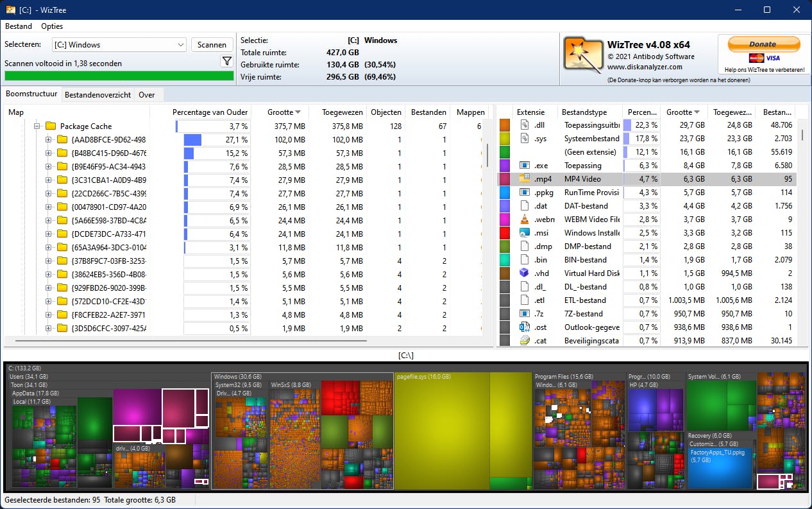812x509 pixels.
Task: Click the .vhd virtual disk icon
Action: pyautogui.click(x=524, y=273)
